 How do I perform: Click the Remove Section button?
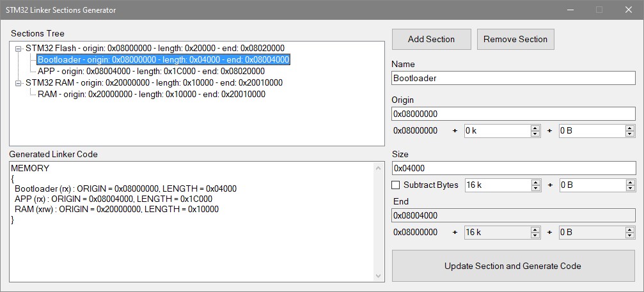point(515,40)
